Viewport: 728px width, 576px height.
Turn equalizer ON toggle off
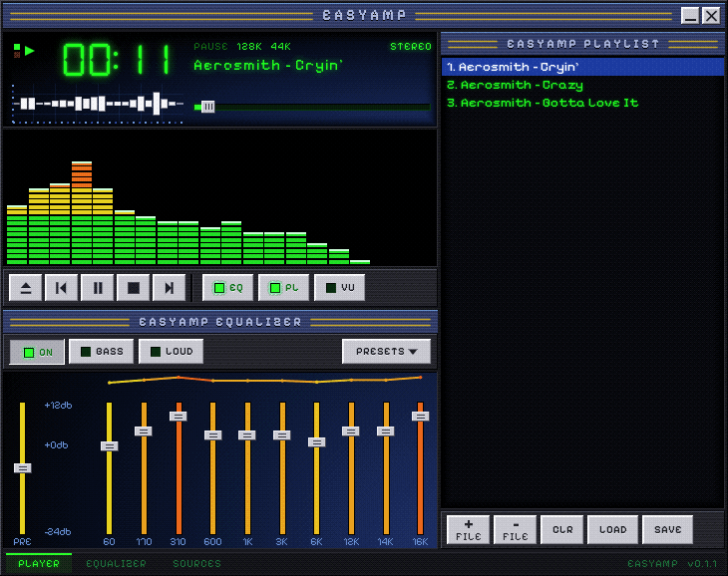click(x=37, y=352)
